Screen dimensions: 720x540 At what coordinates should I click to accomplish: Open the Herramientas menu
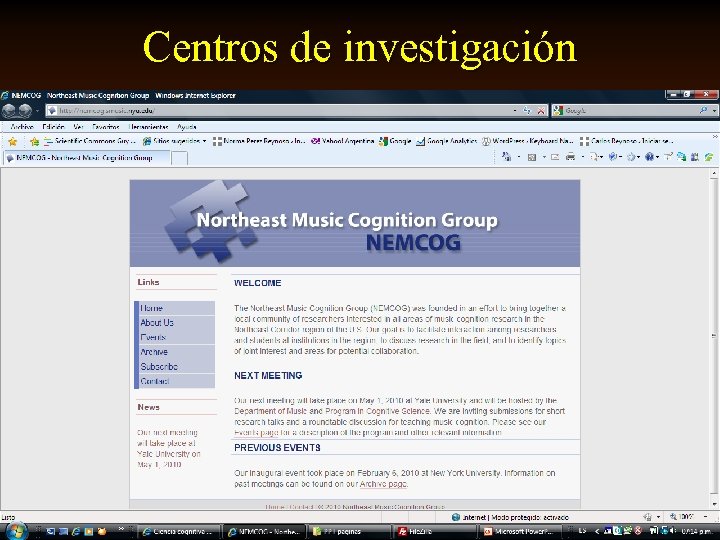(149, 127)
